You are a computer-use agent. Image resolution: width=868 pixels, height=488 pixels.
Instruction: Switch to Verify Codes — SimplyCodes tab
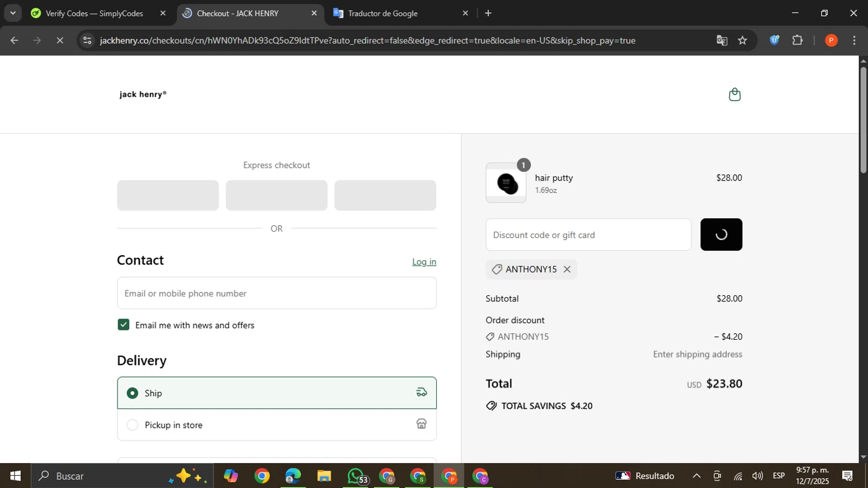click(94, 13)
